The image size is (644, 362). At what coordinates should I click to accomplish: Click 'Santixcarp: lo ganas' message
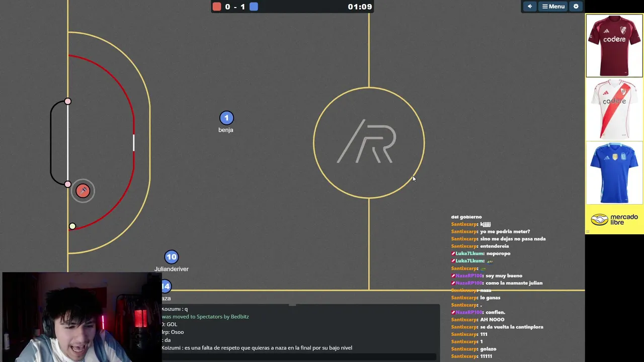tap(475, 298)
